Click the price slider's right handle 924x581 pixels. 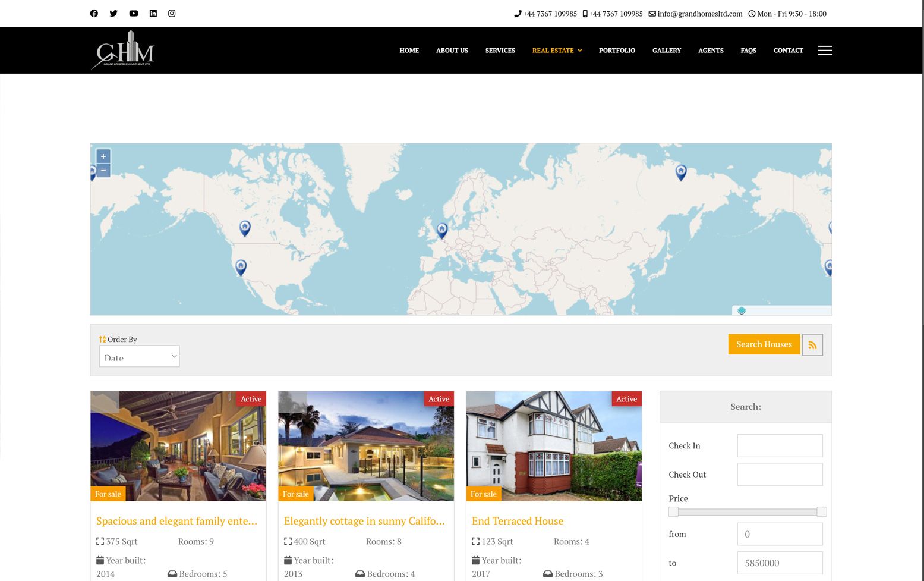pyautogui.click(x=821, y=512)
